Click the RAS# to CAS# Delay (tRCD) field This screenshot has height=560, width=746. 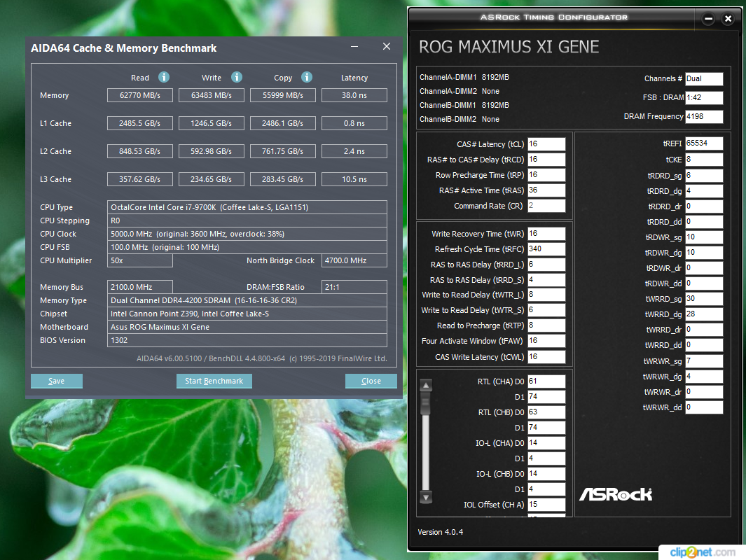pyautogui.click(x=546, y=160)
